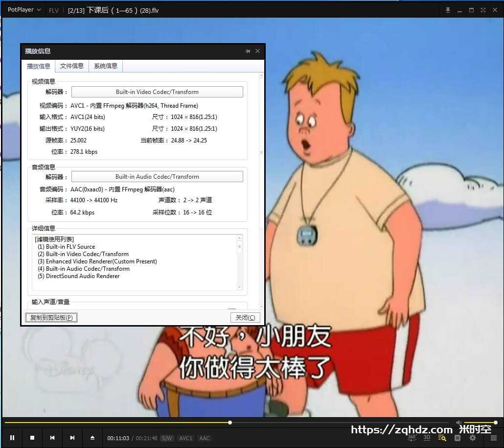The image size is (504, 448).
Task: Switch to the 文件信息 tab
Action: [72, 66]
